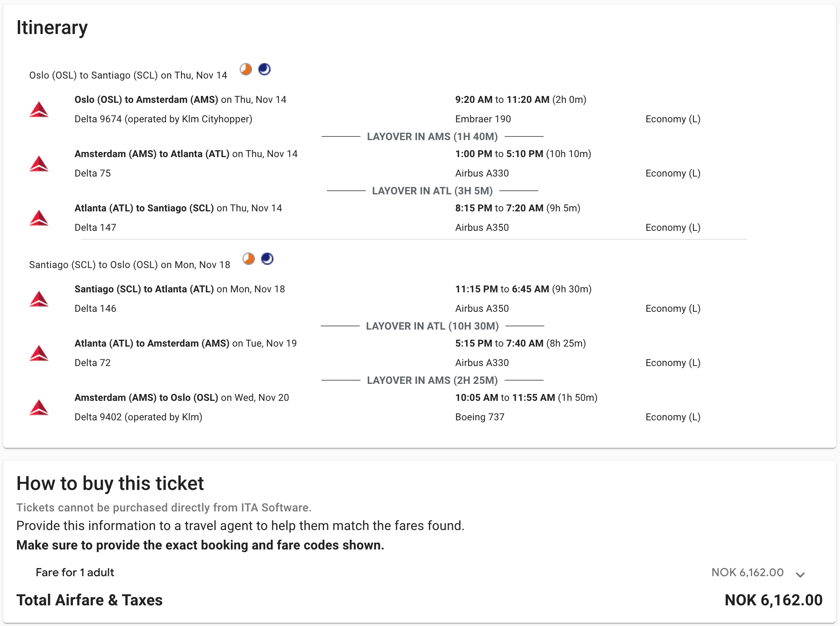Click the orange icon on the Oslo to Santiago header

tap(246, 69)
